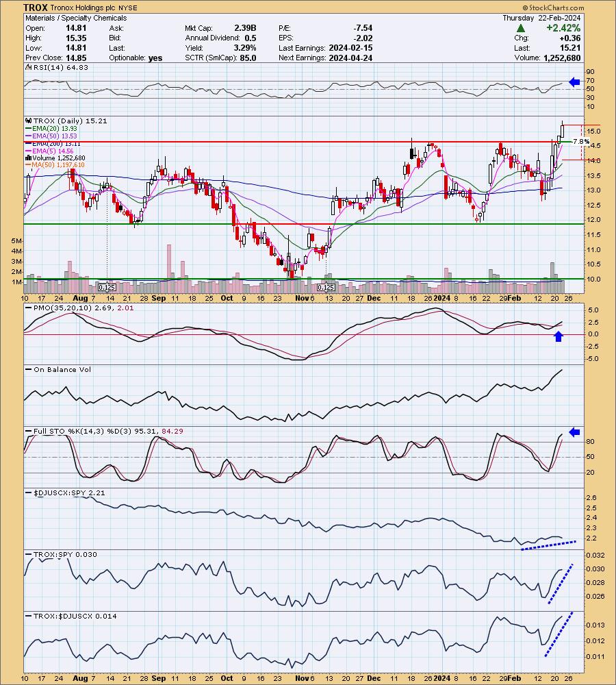Screen dimensions: 616x685
Task: Click the Volume bar legend icon
Action: click(x=29, y=158)
